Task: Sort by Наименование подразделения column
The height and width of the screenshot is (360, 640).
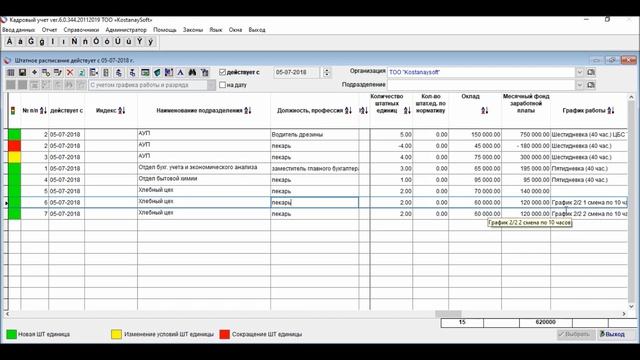Action: (x=248, y=111)
